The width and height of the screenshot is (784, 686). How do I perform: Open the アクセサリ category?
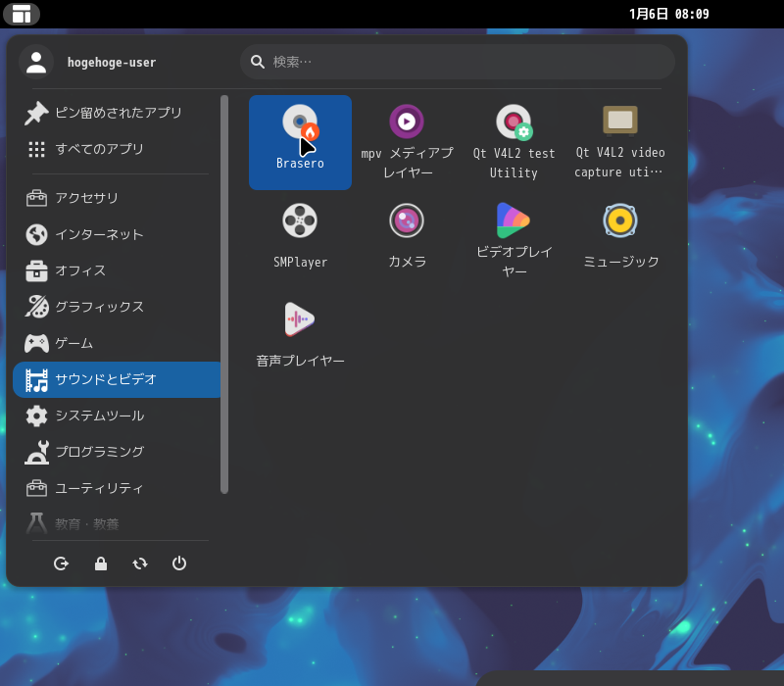[117, 198]
